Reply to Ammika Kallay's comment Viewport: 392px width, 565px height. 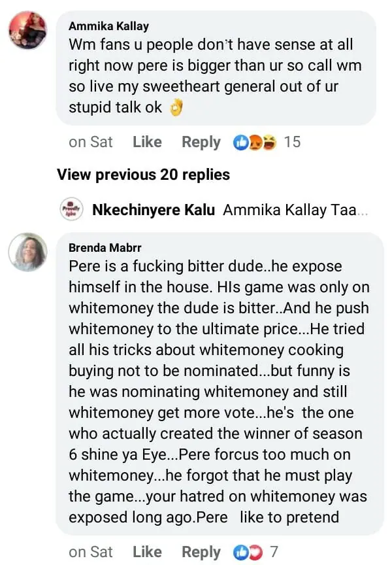(201, 142)
